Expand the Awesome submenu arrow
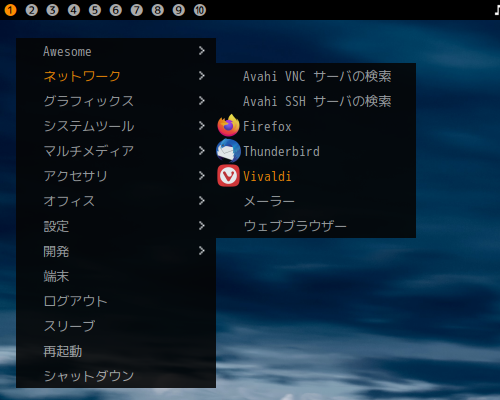500x400 pixels. click(x=202, y=51)
